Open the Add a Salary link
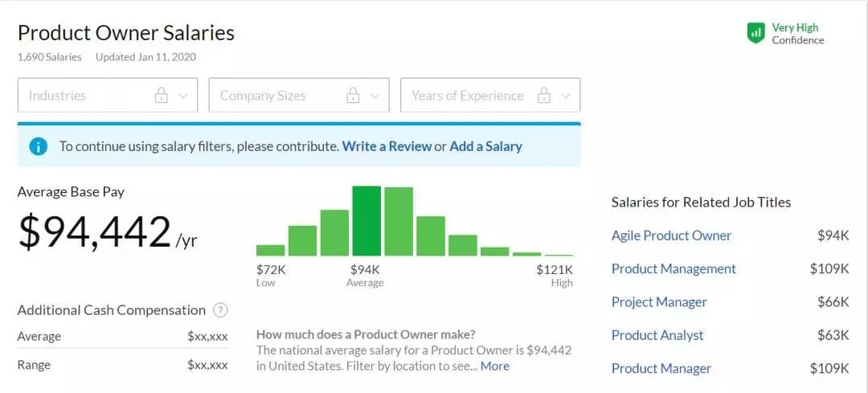This screenshot has height=393, width=868. click(485, 146)
